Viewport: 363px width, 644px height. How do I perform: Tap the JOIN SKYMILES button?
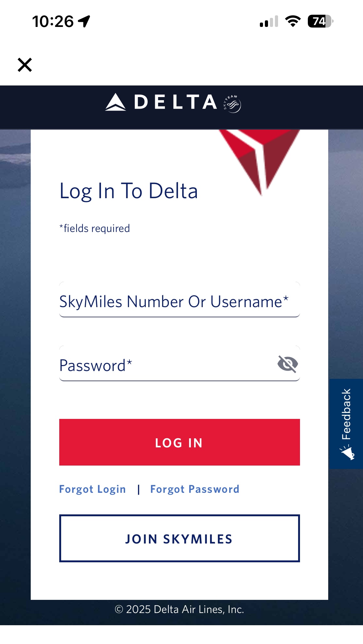coord(179,538)
